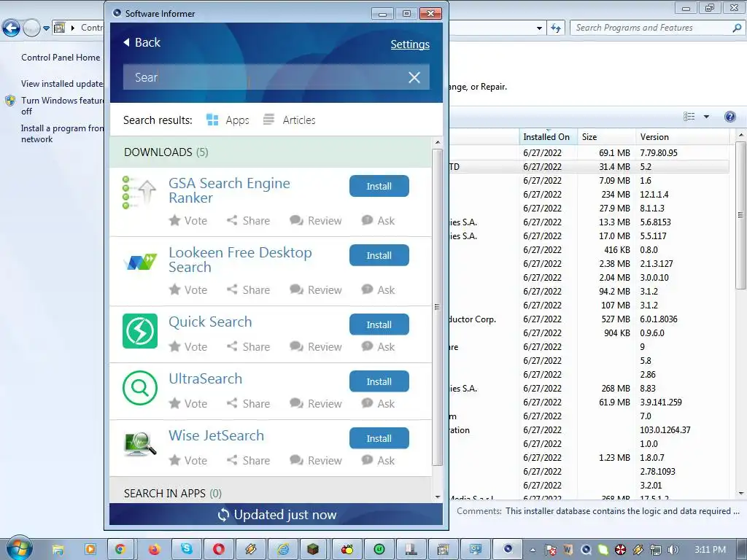Review Lookeen Free Desktop Search
This screenshot has height=560, width=747.
click(x=315, y=289)
